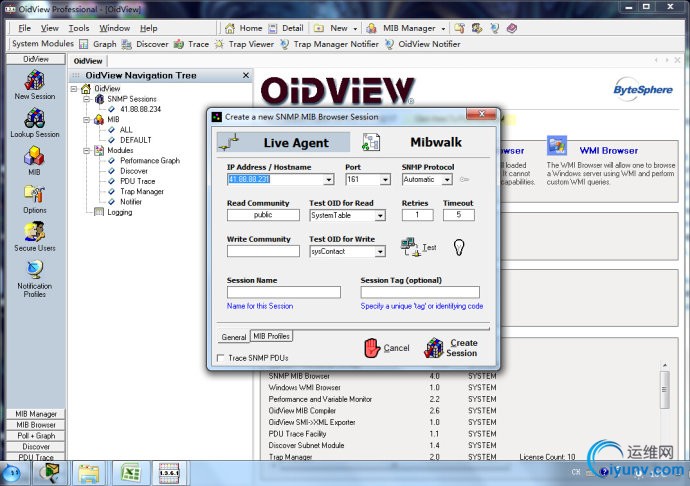Open Secure Users in the sidebar

(x=34, y=236)
